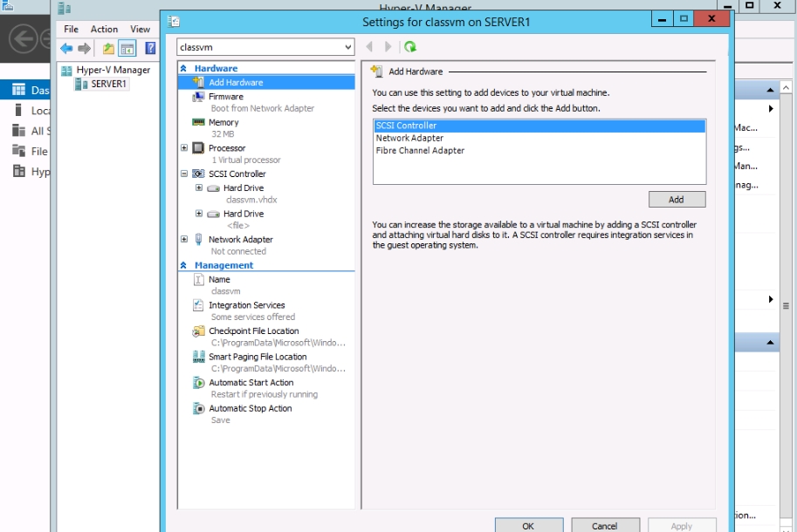The width and height of the screenshot is (797, 532).
Task: Click the SERVER1 node in Hyper-V tree
Action: 108,84
